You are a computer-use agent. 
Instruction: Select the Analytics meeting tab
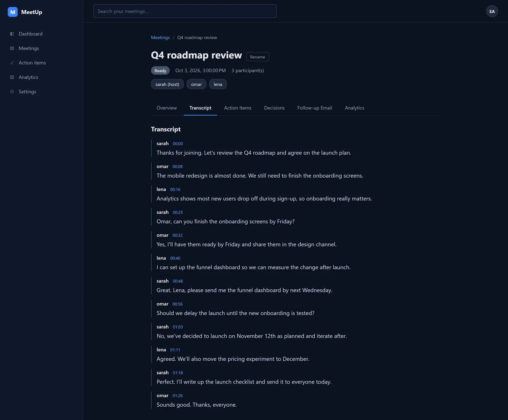pos(354,108)
